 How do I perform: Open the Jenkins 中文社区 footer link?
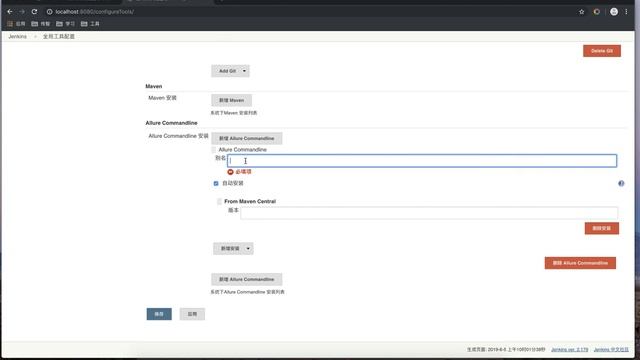click(611, 350)
